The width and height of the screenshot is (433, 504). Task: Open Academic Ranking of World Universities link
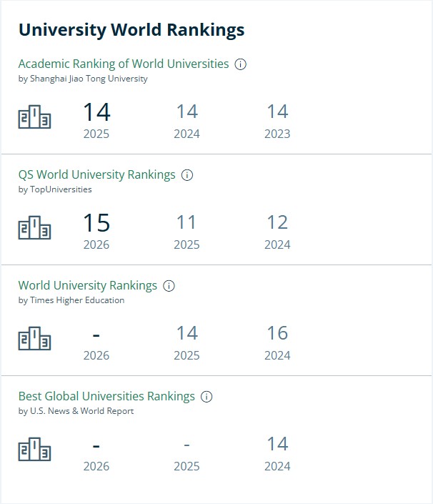[x=124, y=64]
